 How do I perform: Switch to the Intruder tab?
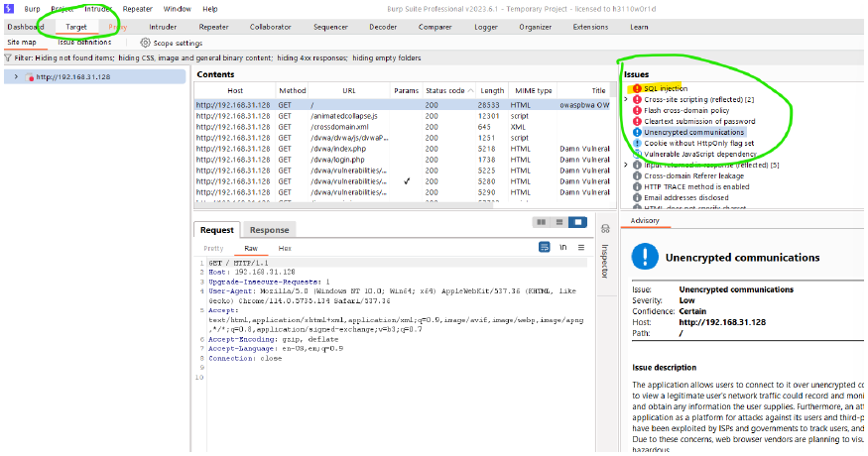point(163,27)
